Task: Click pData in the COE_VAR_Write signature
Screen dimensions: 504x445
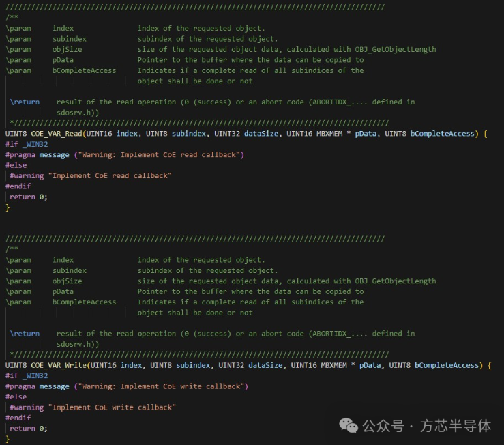Action: [x=370, y=365]
